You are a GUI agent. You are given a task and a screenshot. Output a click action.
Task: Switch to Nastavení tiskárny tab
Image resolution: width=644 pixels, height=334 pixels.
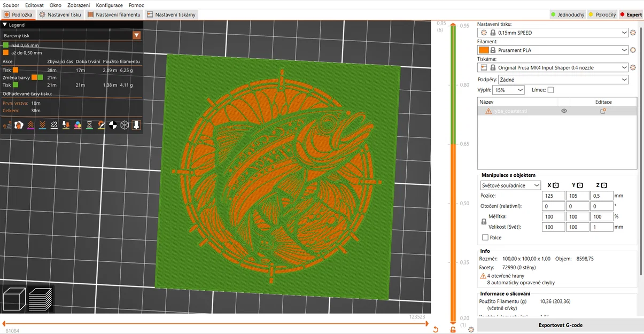(x=171, y=14)
